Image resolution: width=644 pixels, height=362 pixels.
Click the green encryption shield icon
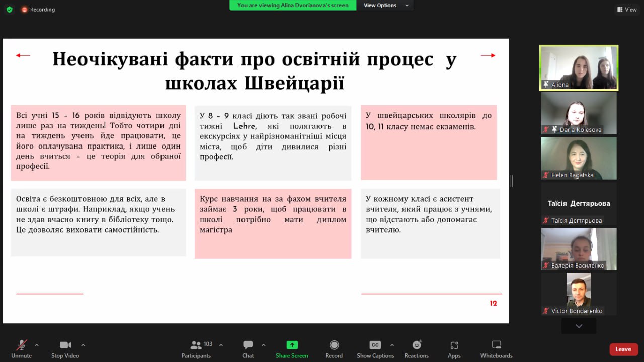pyautogui.click(x=9, y=9)
